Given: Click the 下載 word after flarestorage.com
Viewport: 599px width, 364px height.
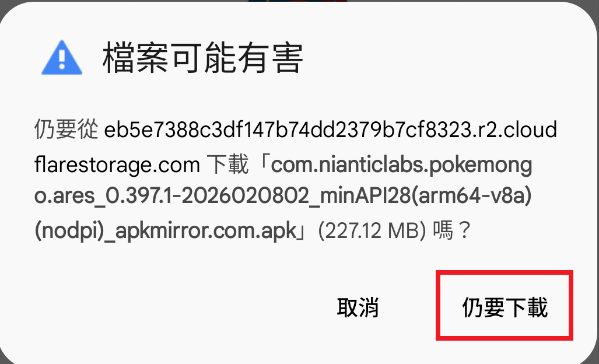Looking at the screenshot, I should [227, 164].
